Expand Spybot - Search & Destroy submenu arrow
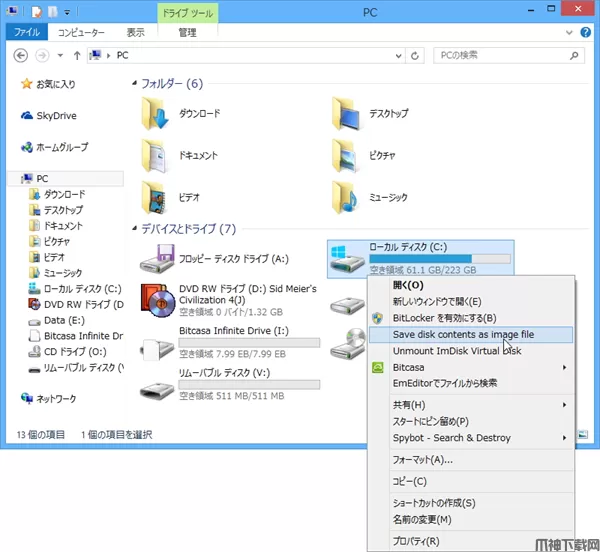Screen dimensions: 600x552 564,438
